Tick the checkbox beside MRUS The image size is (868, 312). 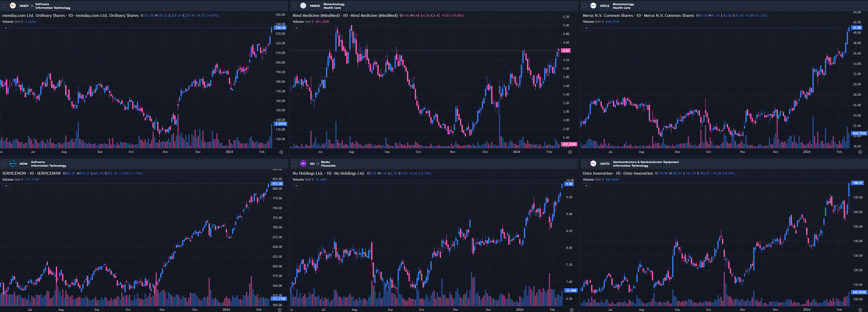pyautogui.click(x=584, y=6)
